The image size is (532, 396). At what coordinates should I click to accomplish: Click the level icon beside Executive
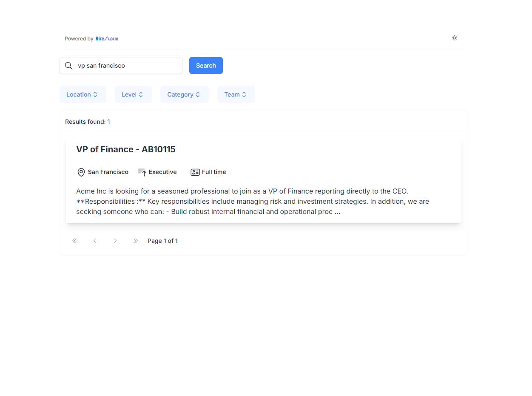pos(142,172)
